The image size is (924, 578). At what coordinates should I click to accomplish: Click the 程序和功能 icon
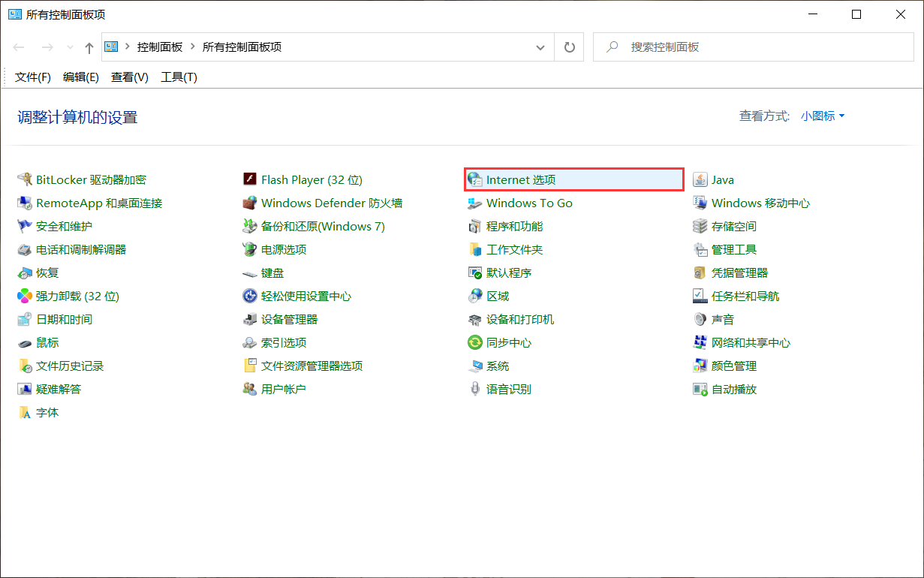[475, 226]
